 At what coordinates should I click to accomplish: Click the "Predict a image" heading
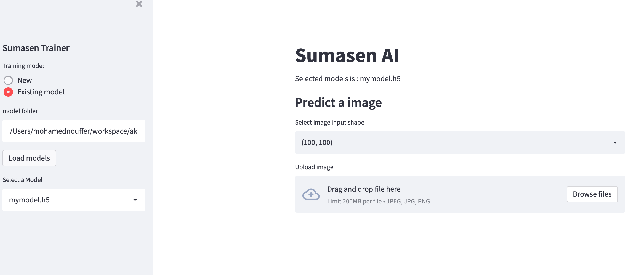pos(338,102)
